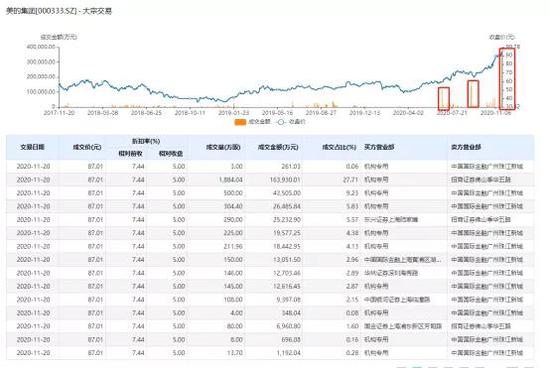Toggle the orange 成交金额 legend swatch

(240, 122)
